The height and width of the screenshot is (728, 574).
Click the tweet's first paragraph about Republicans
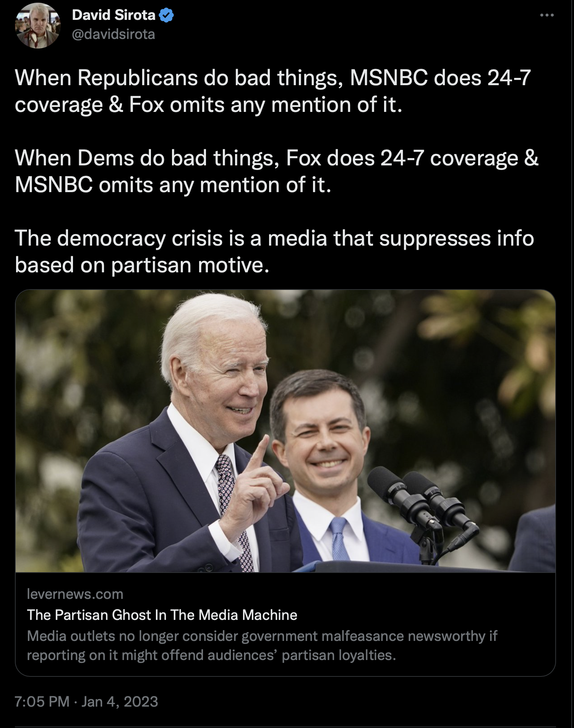coord(273,91)
